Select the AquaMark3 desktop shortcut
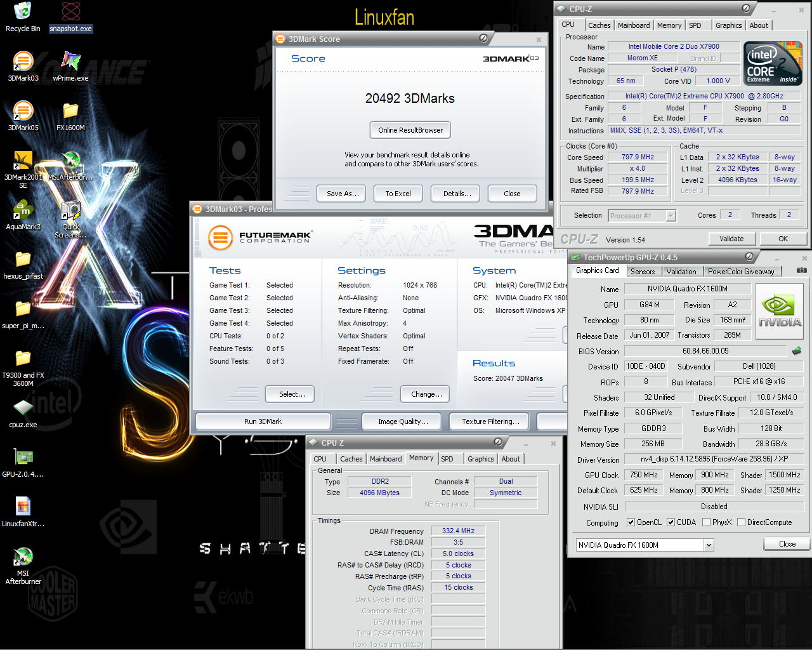Image resolution: width=812 pixels, height=650 pixels. (x=23, y=215)
